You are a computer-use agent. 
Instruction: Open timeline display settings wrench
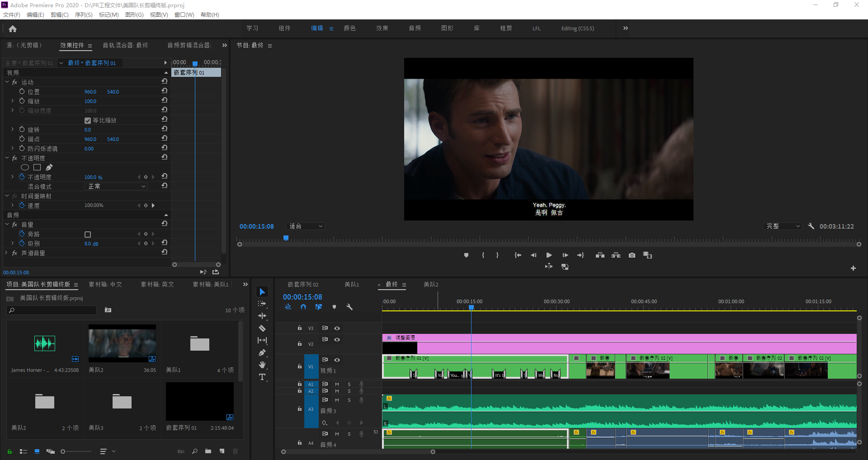point(349,307)
